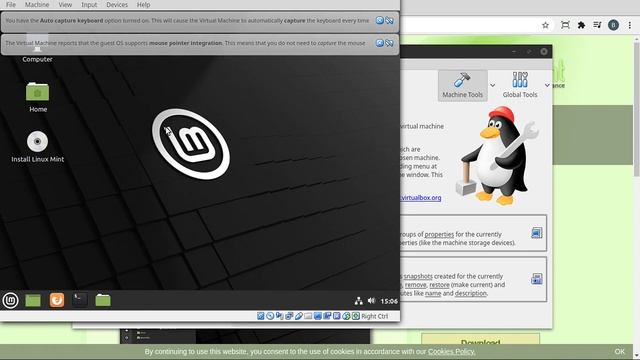This screenshot has height=360, width=640.
Task: Open the View menu
Action: [x=65, y=5]
